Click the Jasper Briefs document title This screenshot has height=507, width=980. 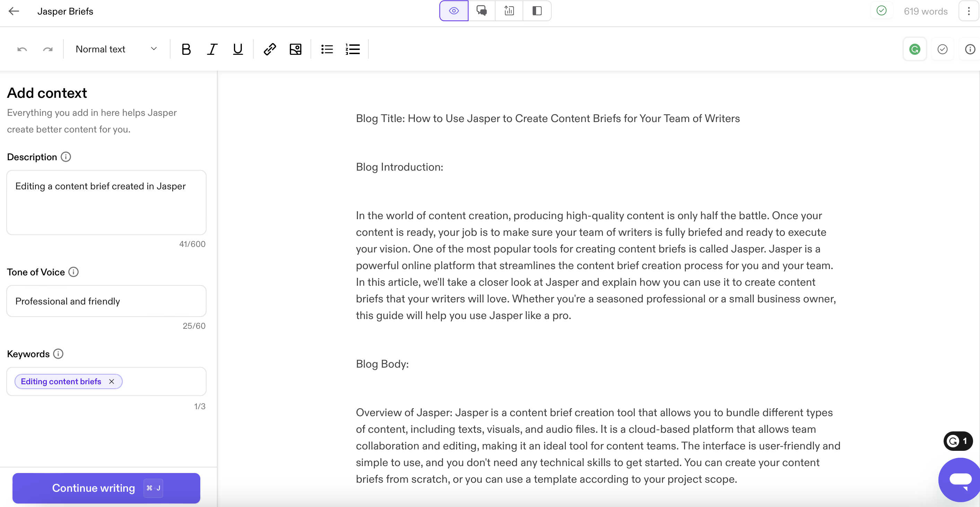(x=65, y=11)
